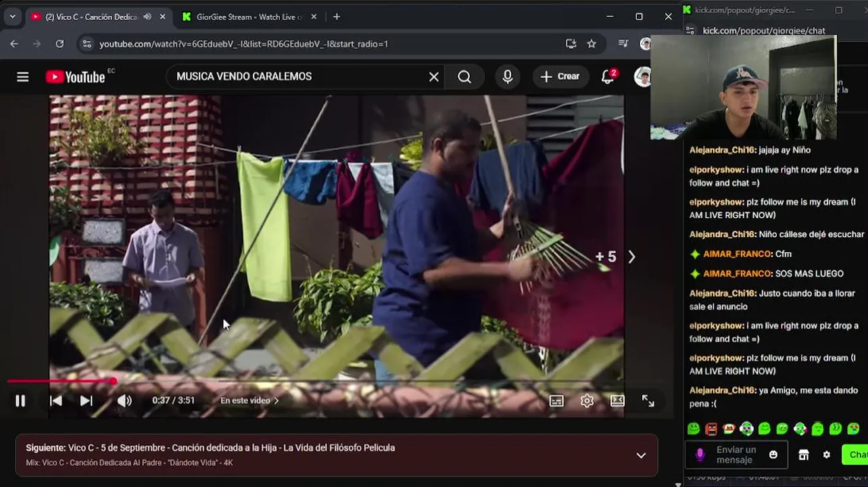
Task: Open Kick chat settings gear
Action: pos(826,455)
